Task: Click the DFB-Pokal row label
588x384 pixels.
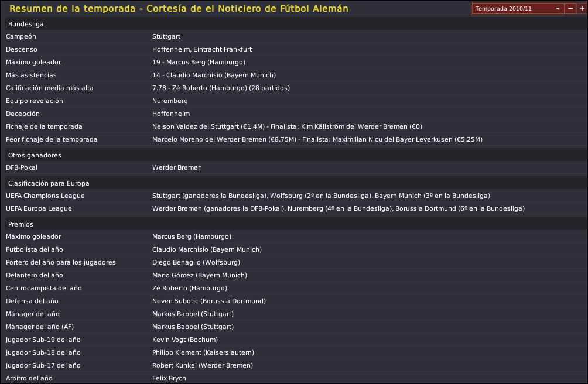Action: pyautogui.click(x=21, y=167)
